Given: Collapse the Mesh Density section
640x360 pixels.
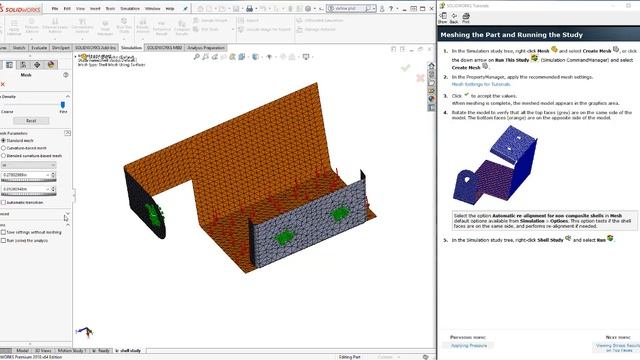Looking at the screenshot, I should pyautogui.click(x=68, y=96).
